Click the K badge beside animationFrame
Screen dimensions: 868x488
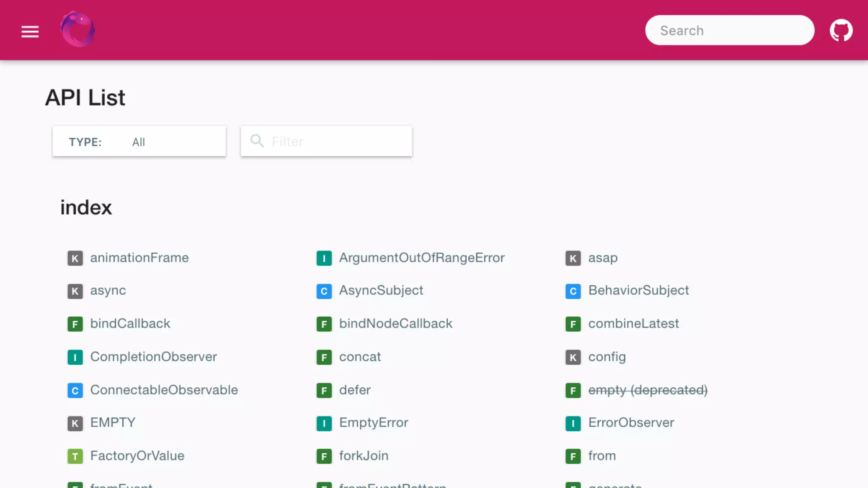pos(75,258)
